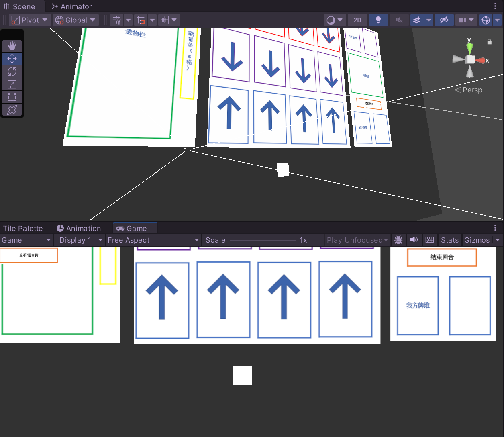
Task: Open the Pivot handle position dropdown
Action: coord(30,20)
